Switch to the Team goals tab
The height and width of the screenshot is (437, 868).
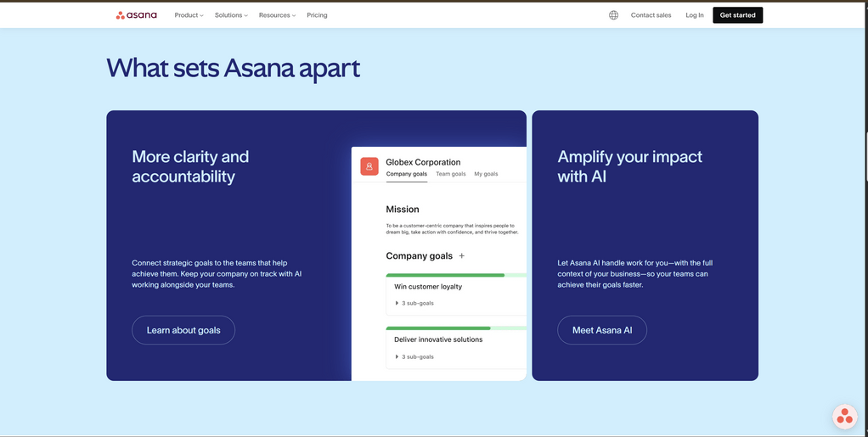pyautogui.click(x=451, y=174)
